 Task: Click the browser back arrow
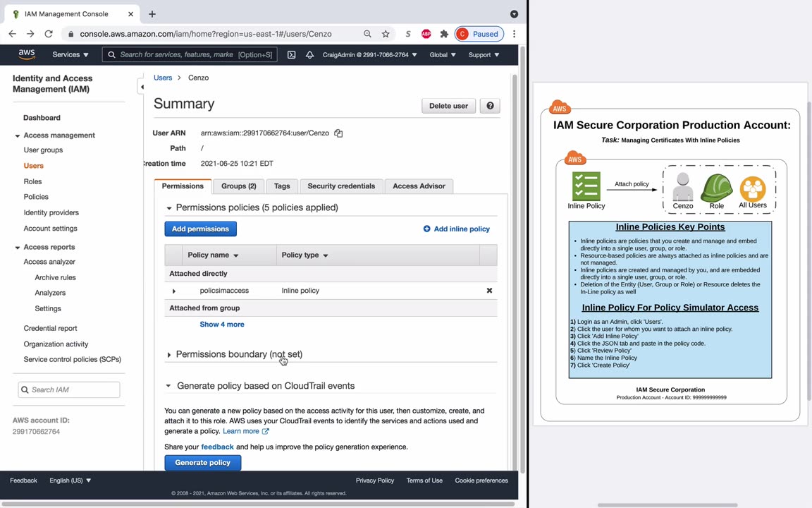pos(13,34)
